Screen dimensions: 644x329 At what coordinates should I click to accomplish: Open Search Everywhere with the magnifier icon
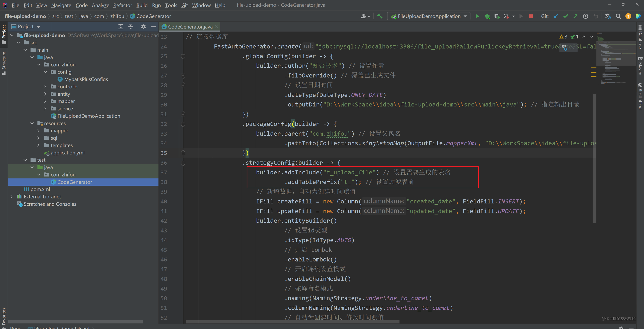click(618, 16)
